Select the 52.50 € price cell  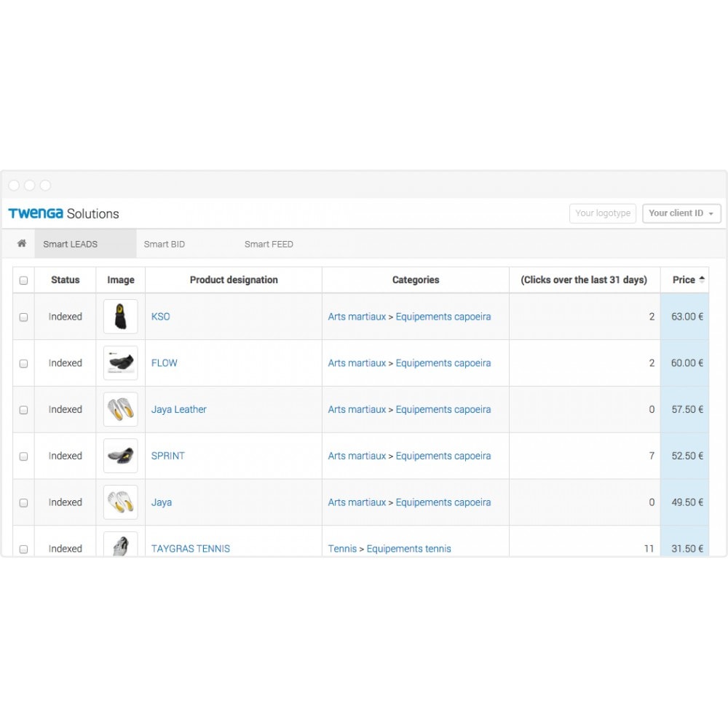685,456
